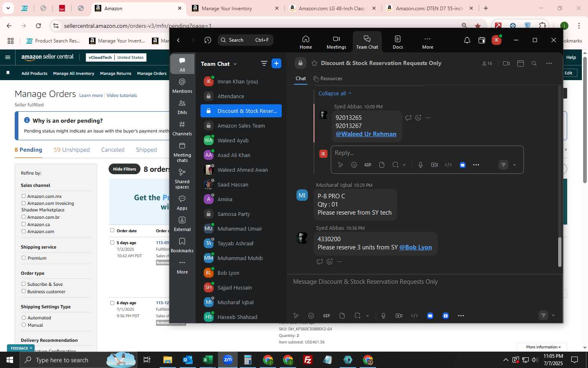The height and width of the screenshot is (368, 588).
Task: Switch to Shipped orders tab
Action: [146, 150]
